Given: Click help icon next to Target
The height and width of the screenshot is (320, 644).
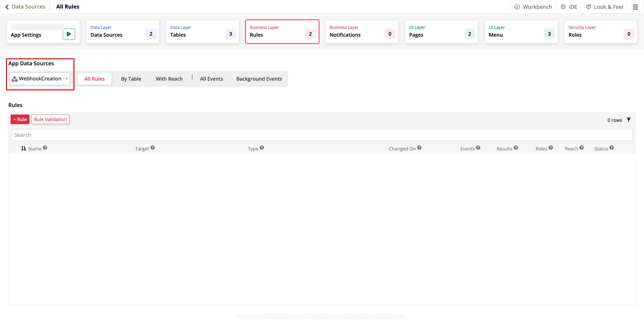Looking at the screenshot, I should 153,148.
